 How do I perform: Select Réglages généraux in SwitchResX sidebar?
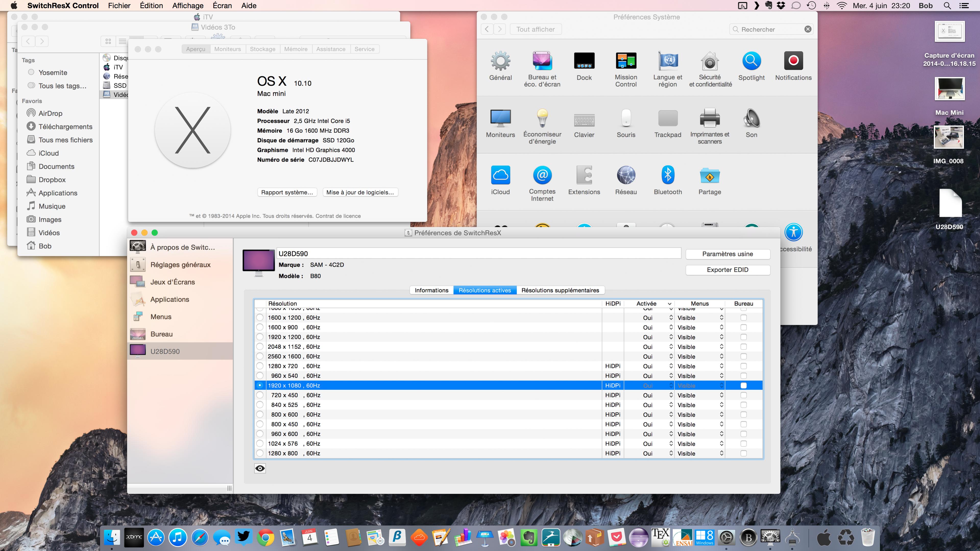(180, 265)
